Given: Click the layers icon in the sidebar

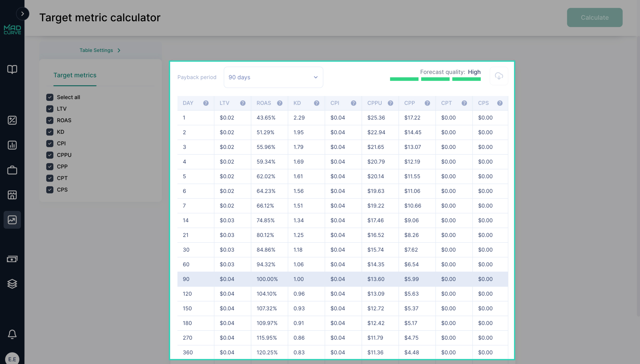Looking at the screenshot, I should [x=12, y=284].
